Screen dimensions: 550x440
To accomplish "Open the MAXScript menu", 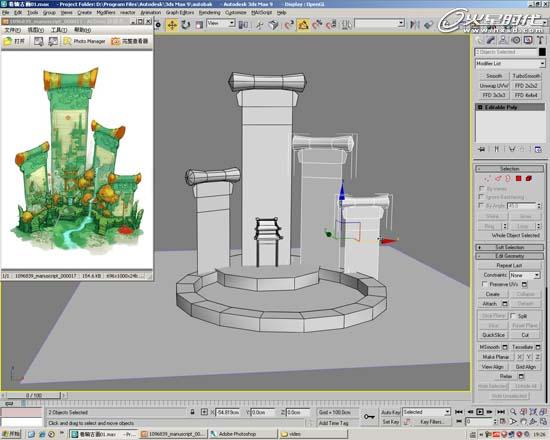I will pyautogui.click(x=262, y=12).
